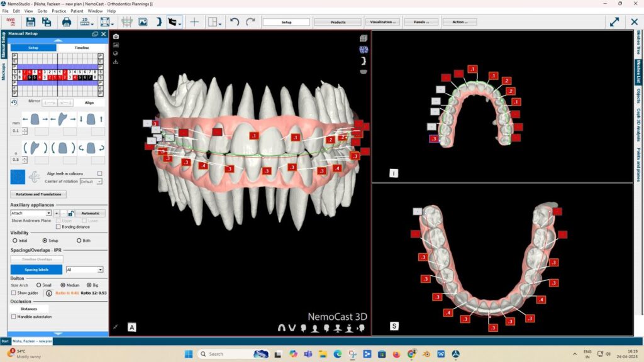Click the Save floppy disk icon
This screenshot has height=362, width=644.
[30, 22]
